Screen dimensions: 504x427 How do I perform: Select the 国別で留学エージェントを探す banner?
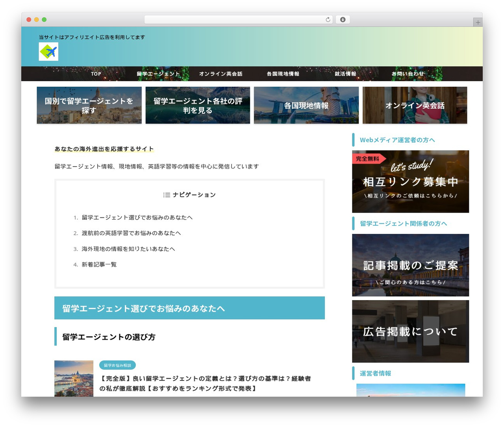click(x=89, y=105)
